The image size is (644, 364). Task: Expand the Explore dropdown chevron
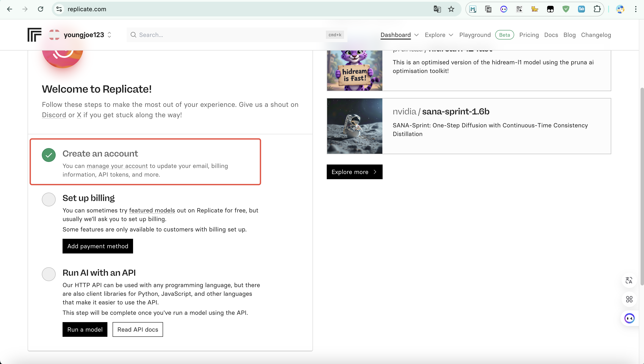pos(451,35)
